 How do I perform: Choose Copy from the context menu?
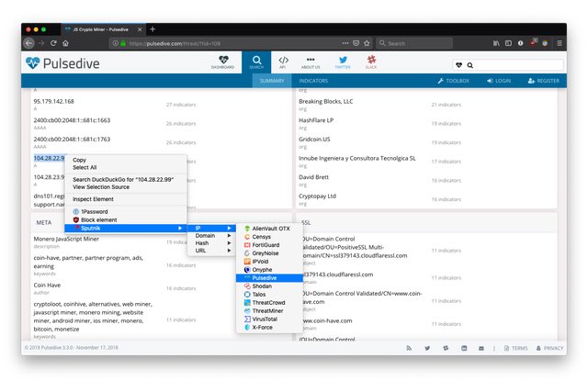point(126,160)
